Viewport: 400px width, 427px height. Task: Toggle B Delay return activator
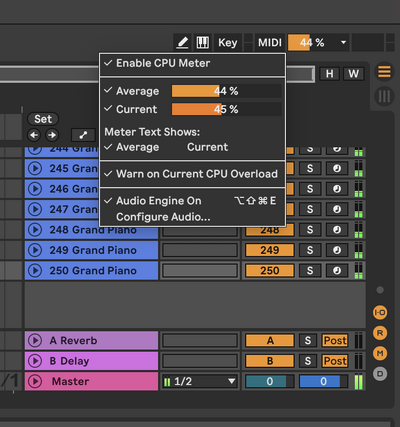coord(270,361)
